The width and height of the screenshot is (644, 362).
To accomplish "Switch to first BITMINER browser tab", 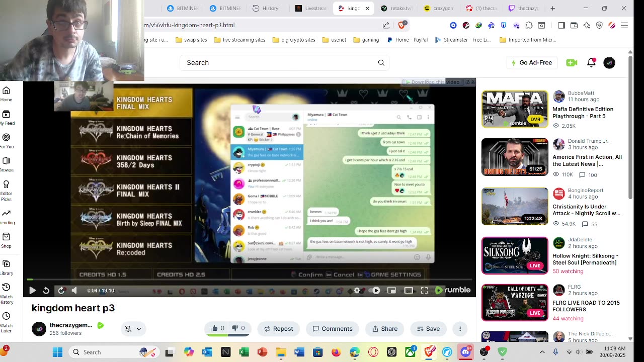I will 184,8.
